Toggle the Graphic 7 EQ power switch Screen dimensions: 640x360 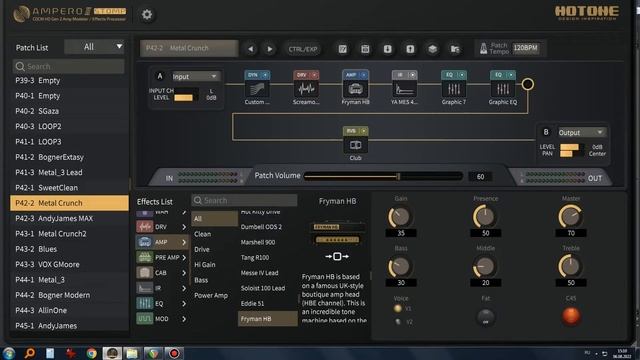(x=462, y=75)
